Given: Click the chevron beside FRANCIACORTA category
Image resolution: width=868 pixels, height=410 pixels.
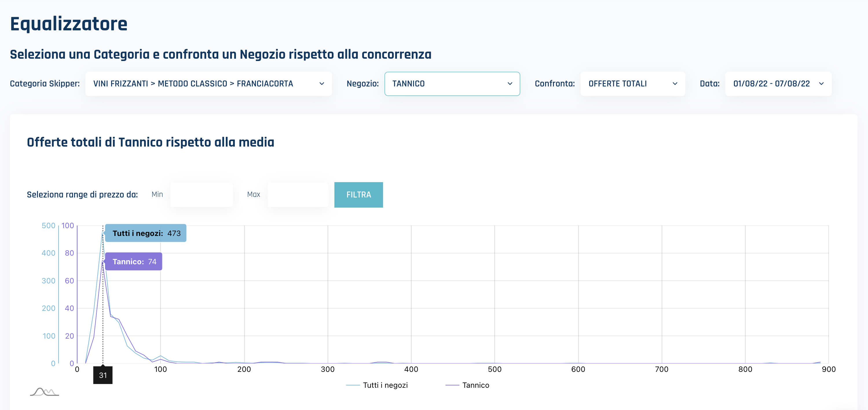Looking at the screenshot, I should coord(321,84).
